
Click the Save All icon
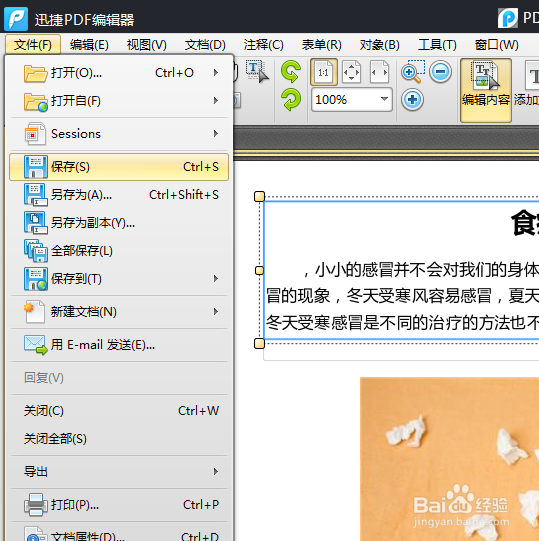click(36, 251)
